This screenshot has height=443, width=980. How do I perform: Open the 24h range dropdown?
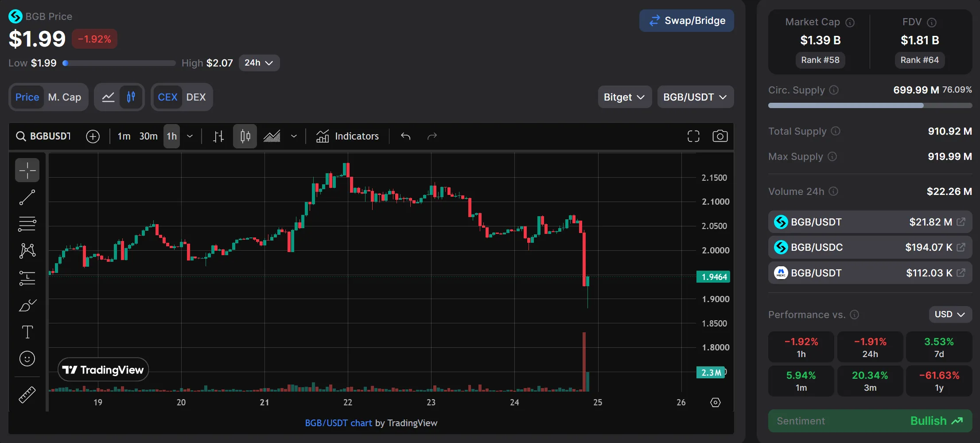[259, 63]
